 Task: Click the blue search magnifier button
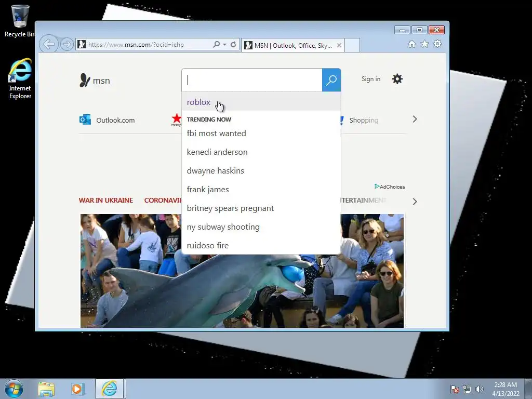331,80
